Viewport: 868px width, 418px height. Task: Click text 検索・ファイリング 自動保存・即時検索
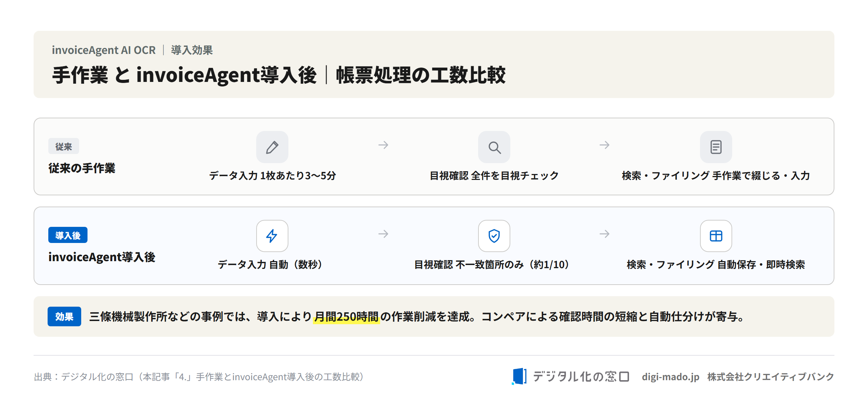click(x=716, y=264)
